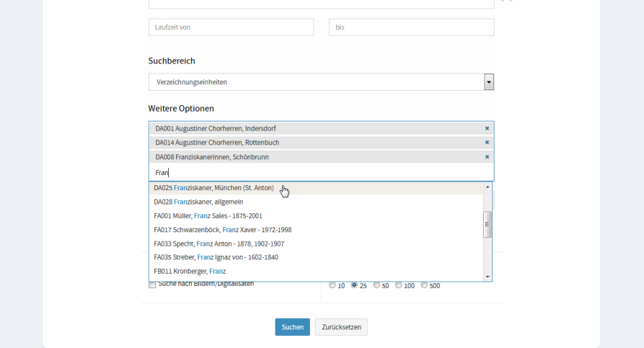Remove DA014 Augustiner Chorherren, Rottenbuch tag

tap(487, 143)
